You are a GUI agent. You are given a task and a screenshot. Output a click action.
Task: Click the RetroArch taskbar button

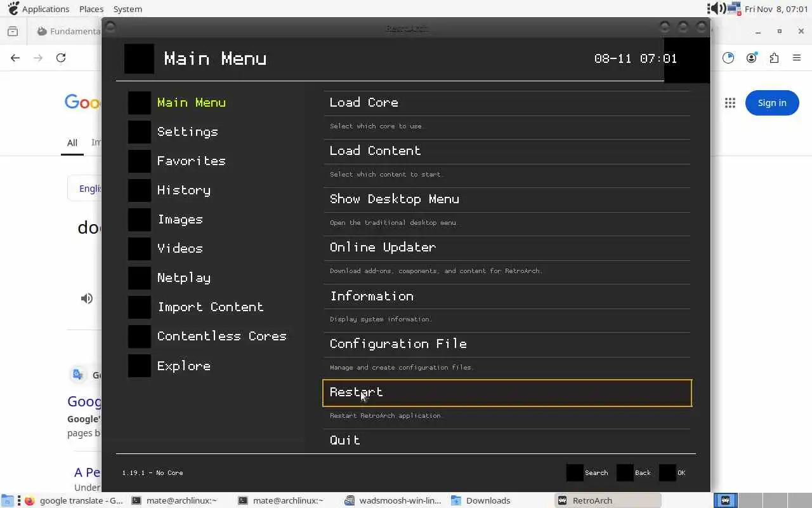click(608, 500)
